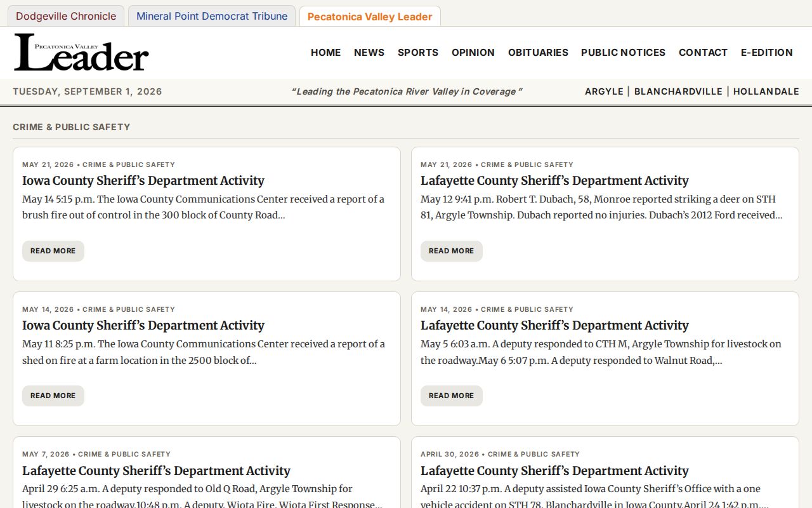Image resolution: width=812 pixels, height=508 pixels.
Task: Open the Mineral Point Democrat Tribune tab
Action: tap(212, 17)
